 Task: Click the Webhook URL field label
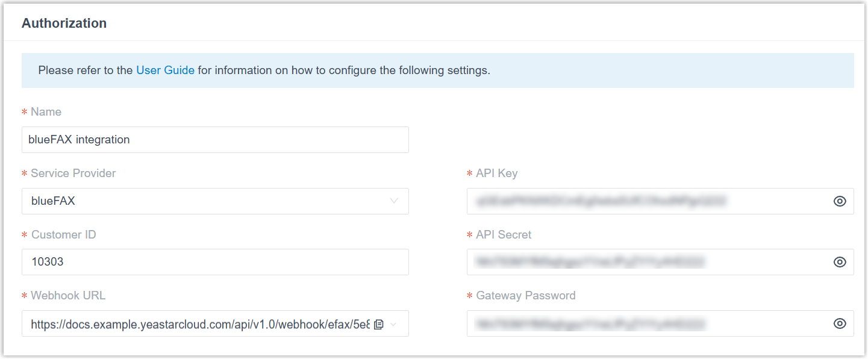coord(68,296)
